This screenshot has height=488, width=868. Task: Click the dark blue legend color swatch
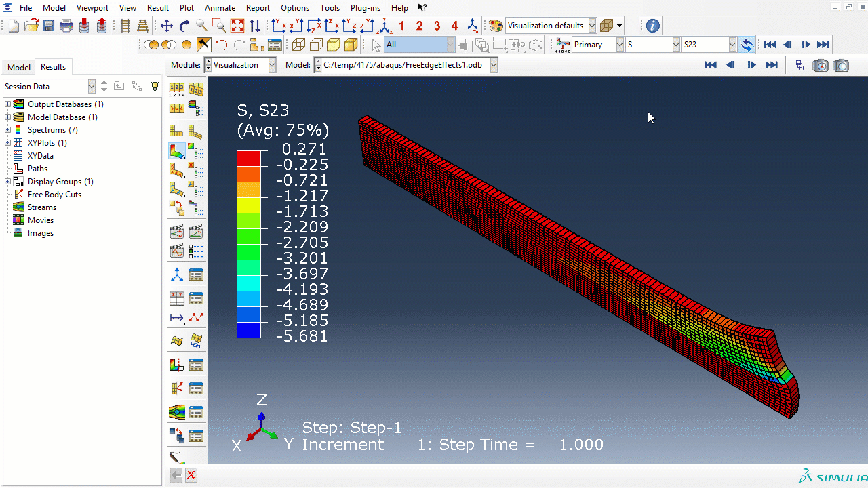click(x=248, y=329)
